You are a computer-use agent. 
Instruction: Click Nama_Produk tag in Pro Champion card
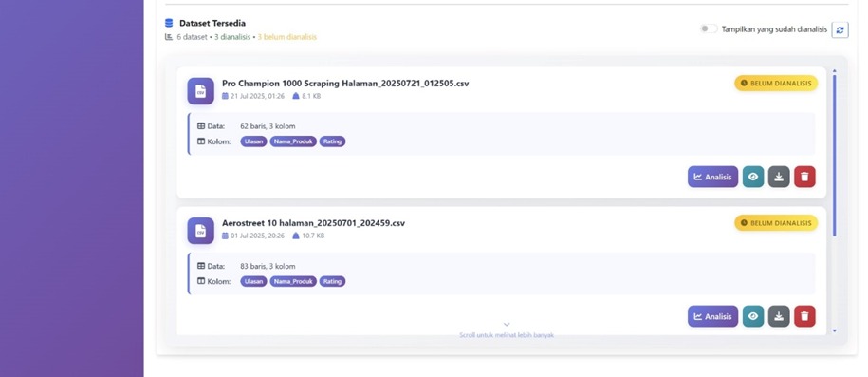(293, 141)
